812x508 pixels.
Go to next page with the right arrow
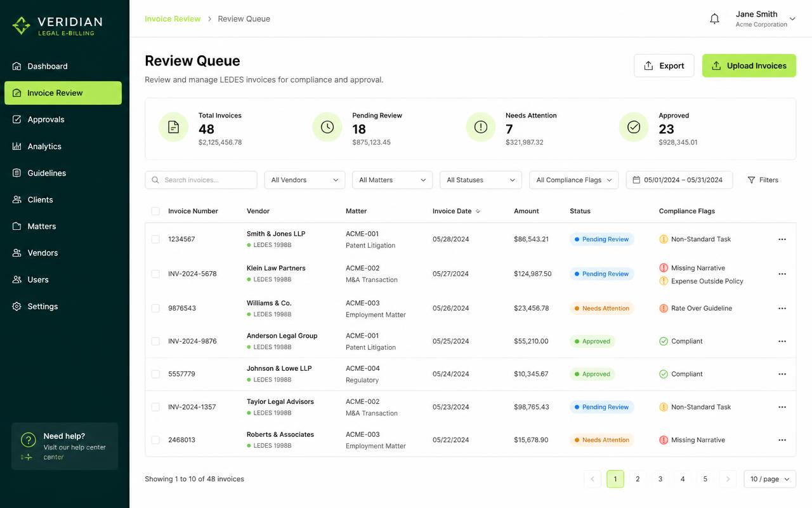(x=728, y=479)
